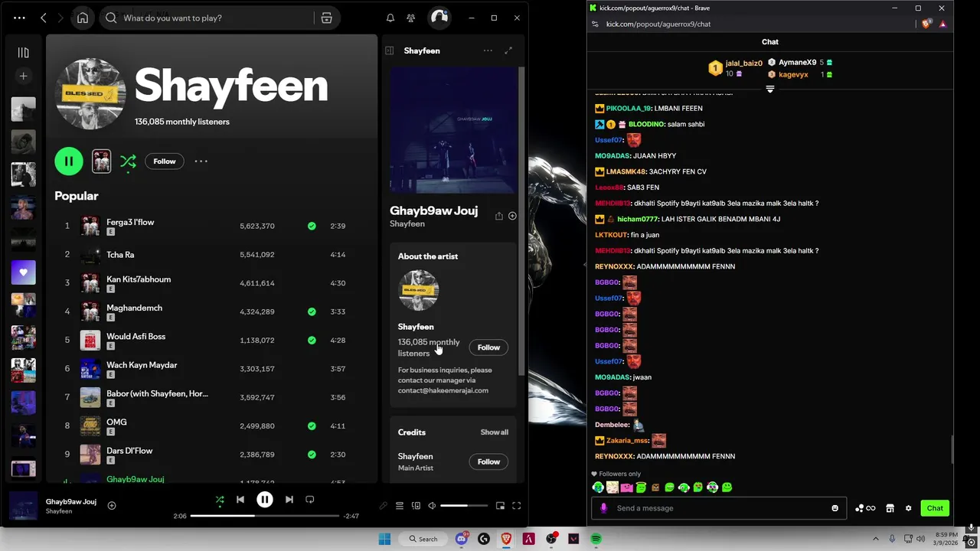This screenshot has width=980, height=551.
Task: Show hidden system tray icons
Action: tap(876, 539)
